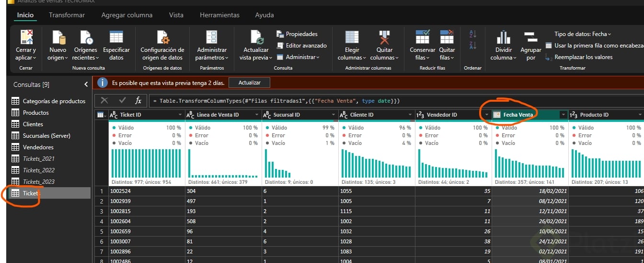The height and width of the screenshot is (263, 644).
Task: Open Linea de Venta ID filter dropdown
Action: coord(257,115)
